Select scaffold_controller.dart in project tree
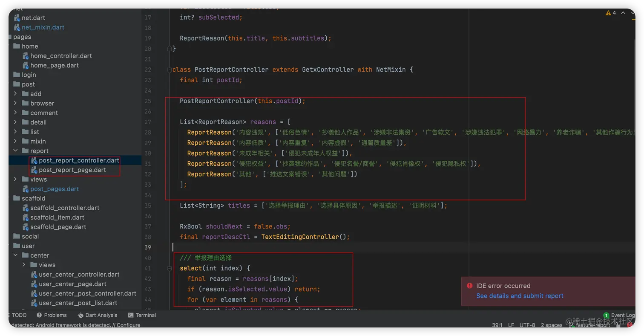 coord(65,208)
